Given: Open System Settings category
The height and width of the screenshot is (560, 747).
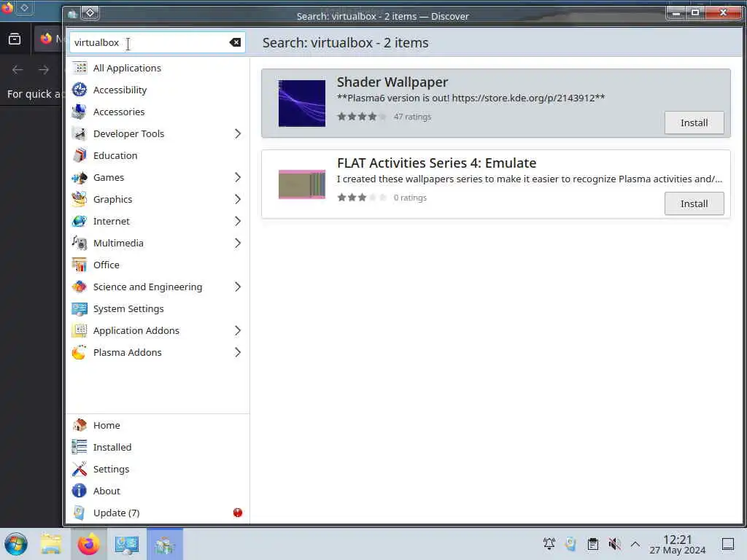Looking at the screenshot, I should pyautogui.click(x=158, y=309).
